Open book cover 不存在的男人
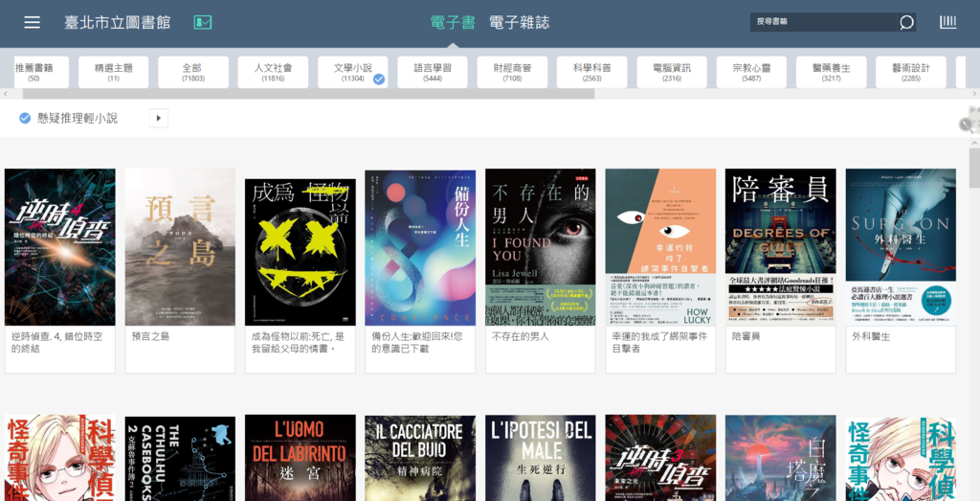Viewport: 980px width, 501px height. (x=541, y=247)
